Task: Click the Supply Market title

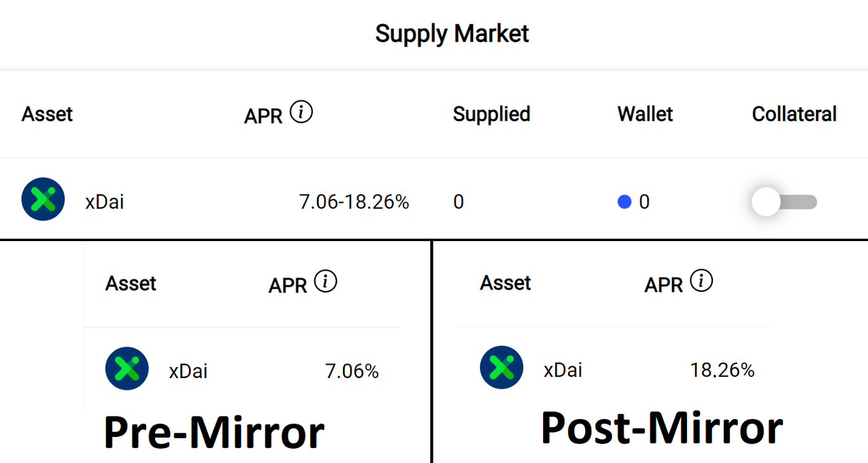Action: 452,33
